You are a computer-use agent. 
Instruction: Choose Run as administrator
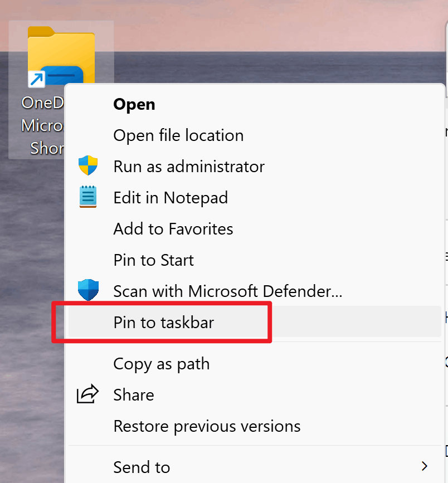tap(255, 167)
